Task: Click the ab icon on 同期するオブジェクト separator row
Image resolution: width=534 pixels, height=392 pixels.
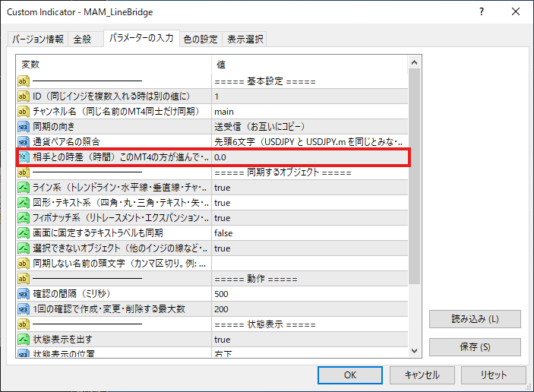Action: (23, 172)
